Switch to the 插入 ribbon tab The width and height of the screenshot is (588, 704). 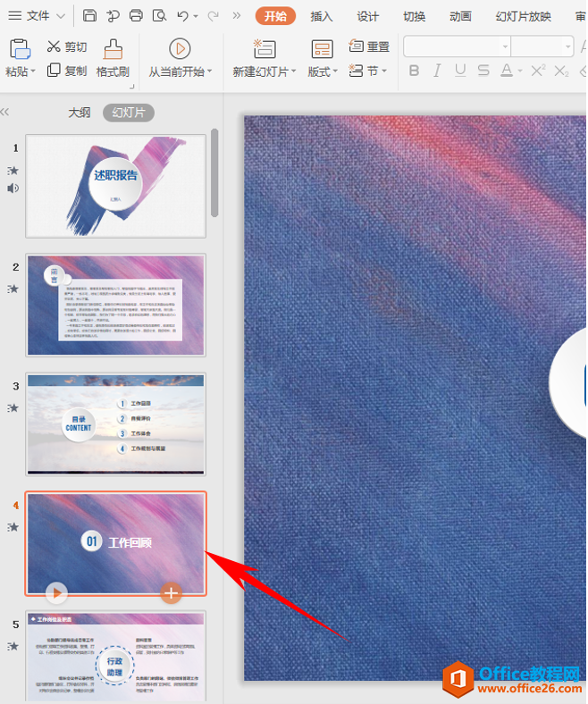click(322, 17)
